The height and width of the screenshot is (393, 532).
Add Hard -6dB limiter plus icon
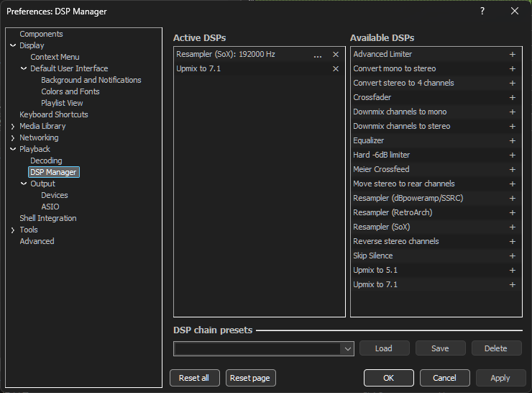(x=513, y=155)
